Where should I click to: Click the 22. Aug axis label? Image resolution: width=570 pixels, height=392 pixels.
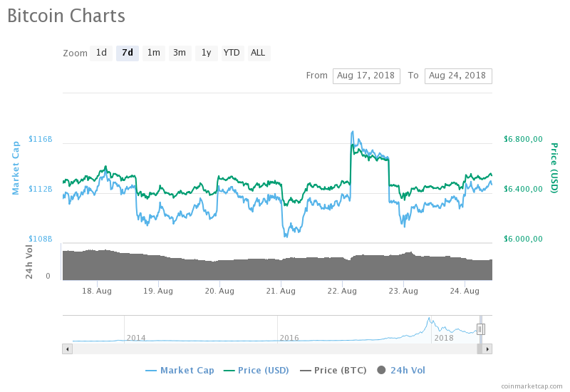tap(342, 291)
